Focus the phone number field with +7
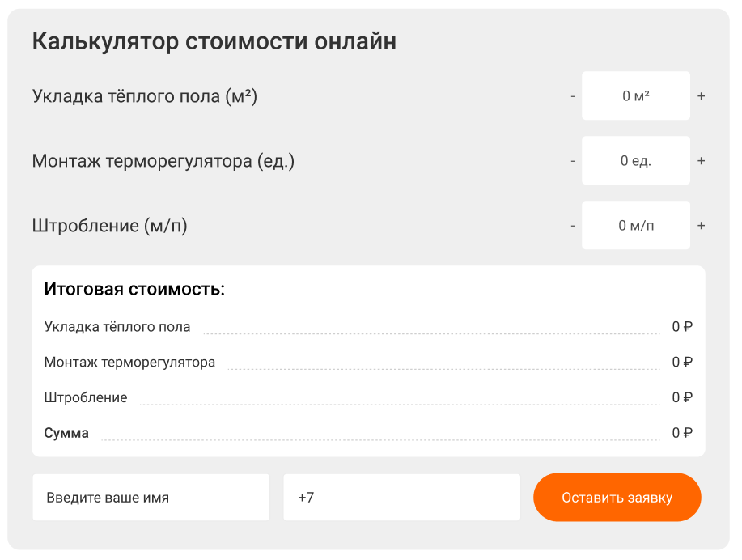The height and width of the screenshot is (560, 742). pyautogui.click(x=401, y=498)
